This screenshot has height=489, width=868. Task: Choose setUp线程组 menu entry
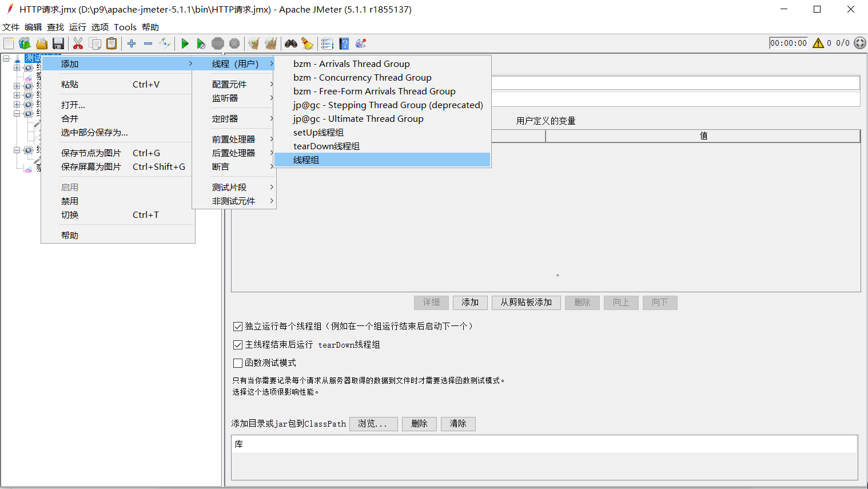click(x=382, y=132)
